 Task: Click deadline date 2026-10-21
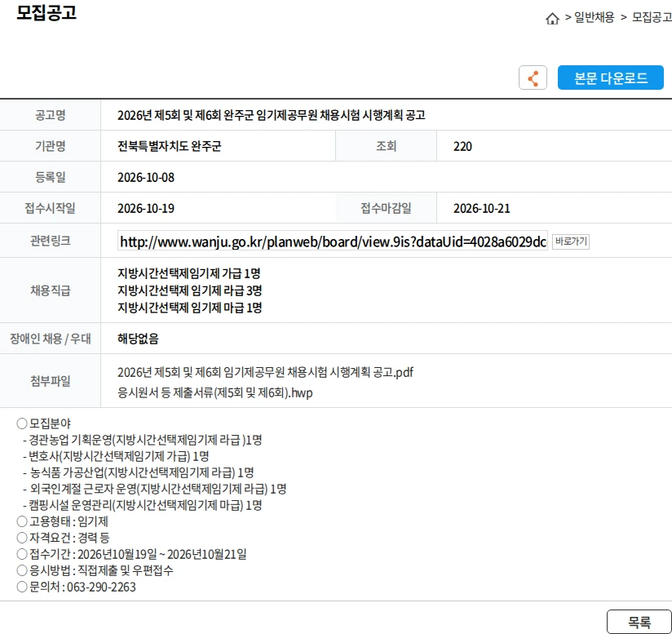[x=482, y=208]
